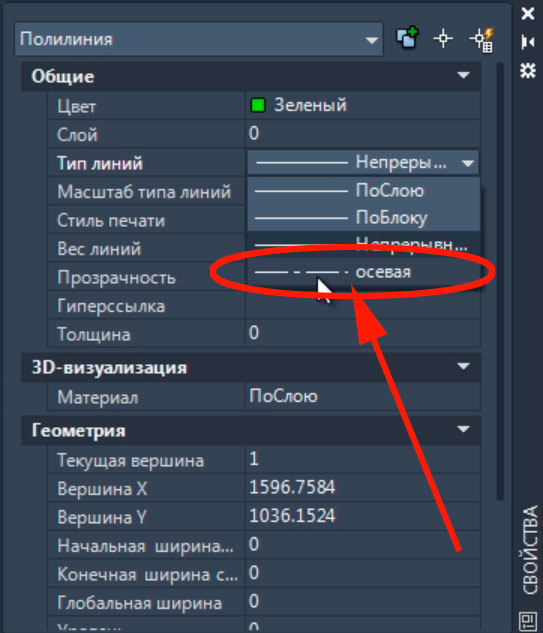Click the small icon below СВОЙСТВА label
Image resolution: width=543 pixels, height=633 pixels.
[x=528, y=621]
